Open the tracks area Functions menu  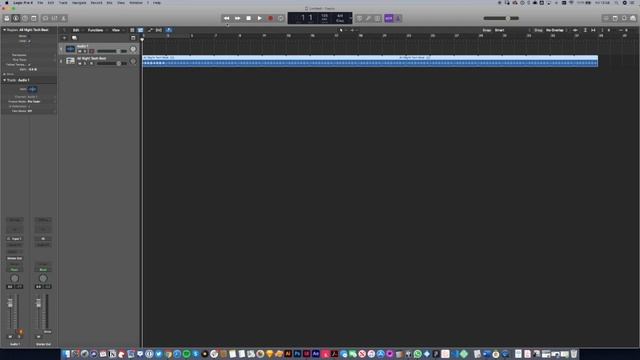tap(96, 30)
